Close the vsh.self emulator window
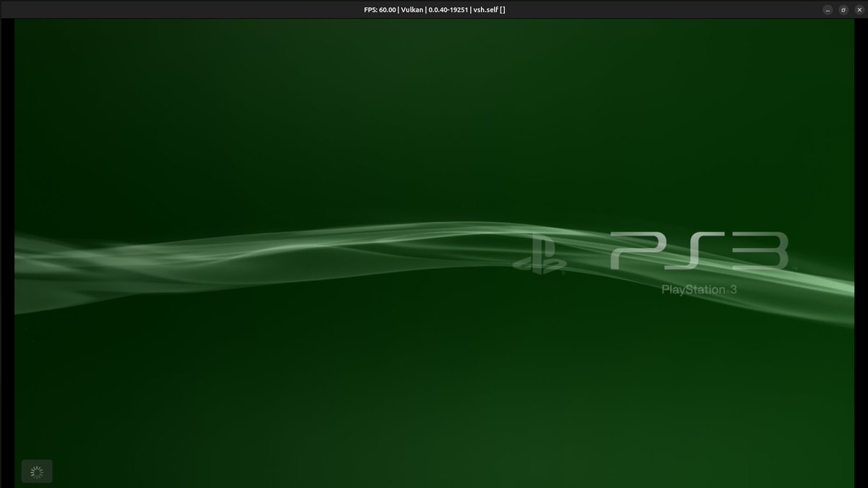 click(858, 10)
